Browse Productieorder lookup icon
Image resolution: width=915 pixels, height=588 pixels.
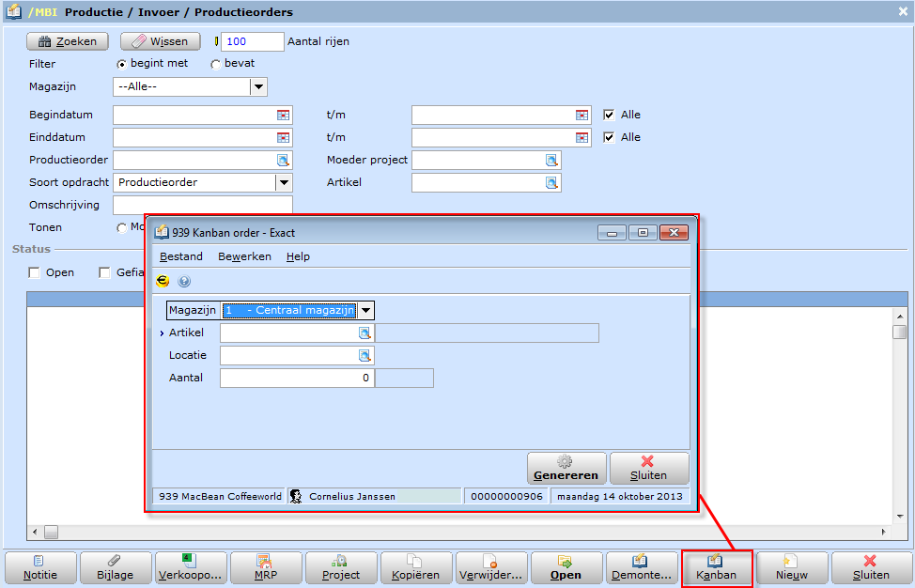[283, 161]
